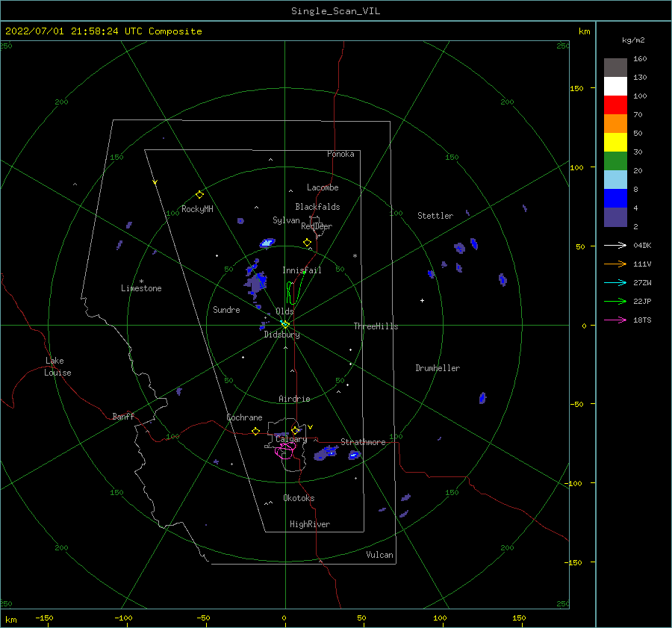Click the grey 160 kg/m2 legend swatch
672x628 pixels.
[615, 67]
